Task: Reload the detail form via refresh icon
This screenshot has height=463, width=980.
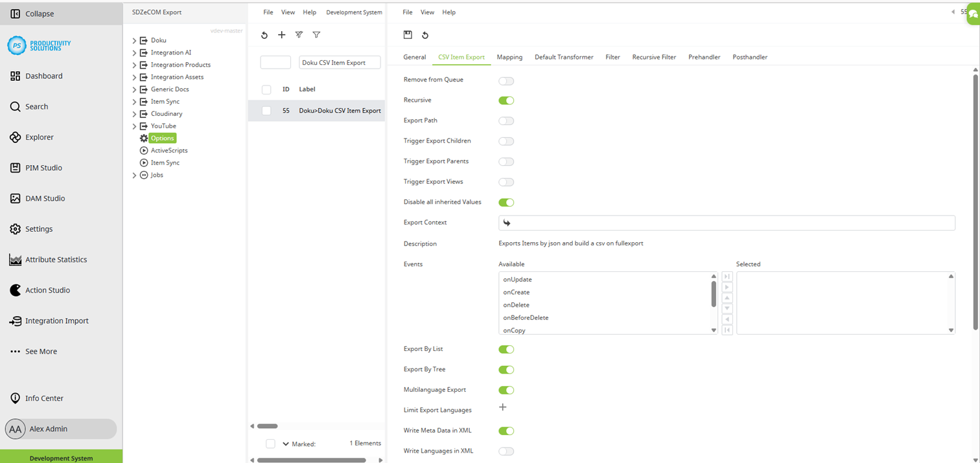Action: 425,35
